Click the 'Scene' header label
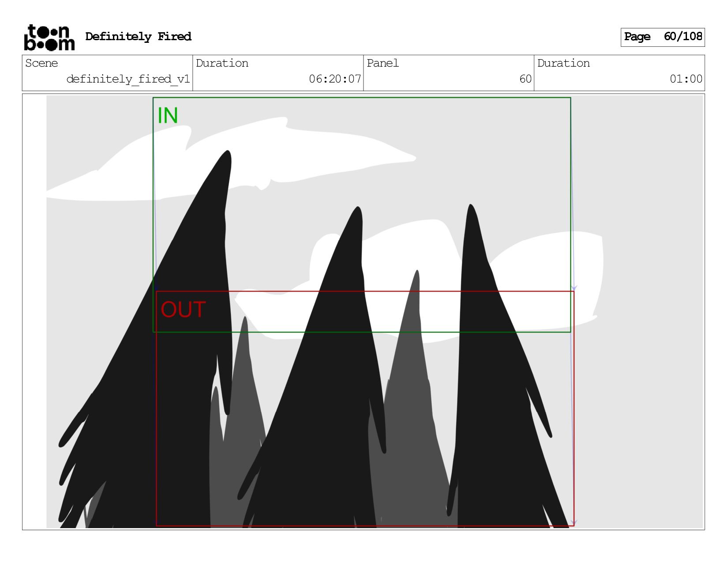The height and width of the screenshot is (563, 728). click(x=41, y=63)
